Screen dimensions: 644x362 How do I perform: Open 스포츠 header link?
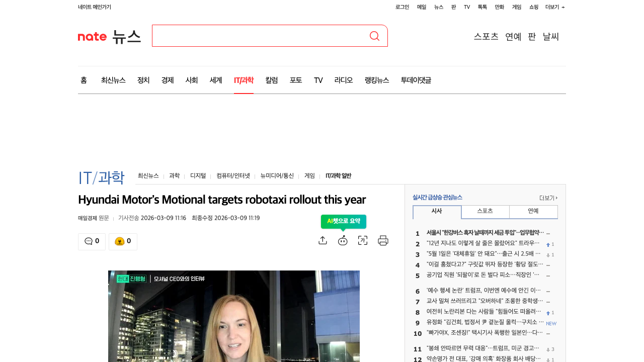coord(486,36)
